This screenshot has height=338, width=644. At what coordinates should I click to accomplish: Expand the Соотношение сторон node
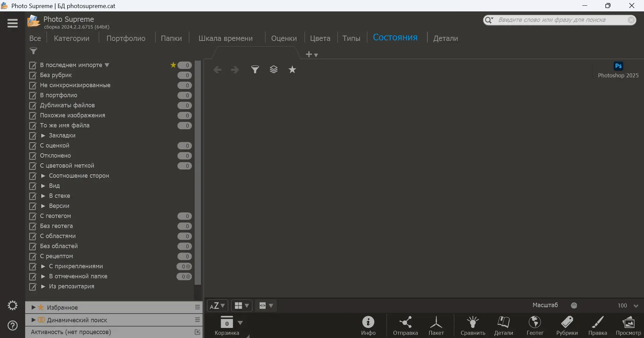43,176
